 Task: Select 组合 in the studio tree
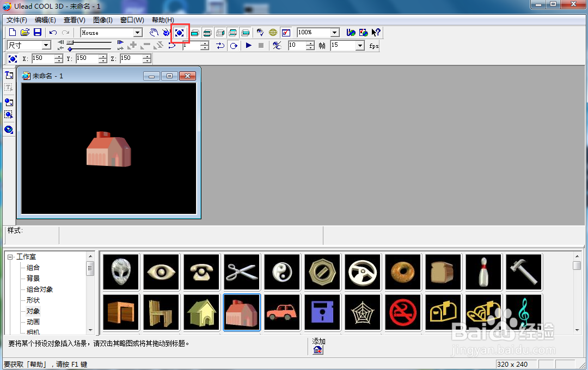coord(33,268)
